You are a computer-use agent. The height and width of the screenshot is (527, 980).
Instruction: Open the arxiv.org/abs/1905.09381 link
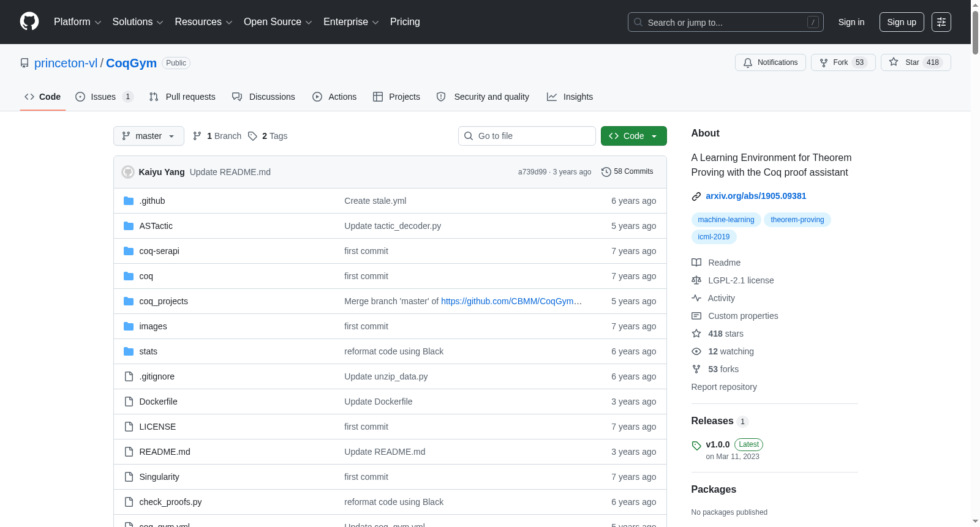756,196
